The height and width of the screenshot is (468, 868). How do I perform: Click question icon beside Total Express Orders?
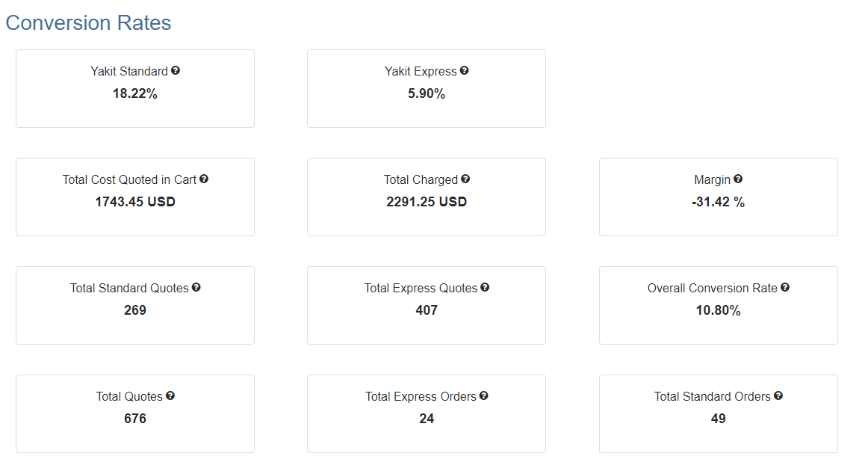click(484, 396)
